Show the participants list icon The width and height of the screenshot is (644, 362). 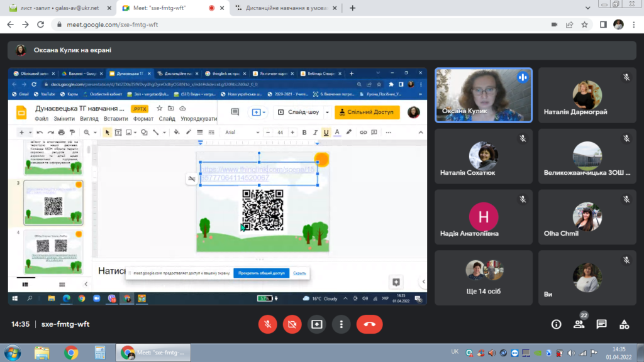coord(579,324)
